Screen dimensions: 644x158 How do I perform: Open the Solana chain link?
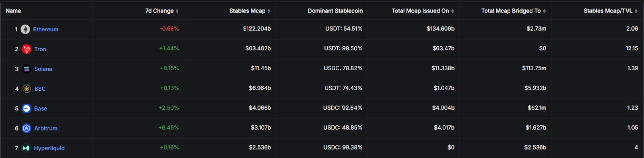pos(43,69)
